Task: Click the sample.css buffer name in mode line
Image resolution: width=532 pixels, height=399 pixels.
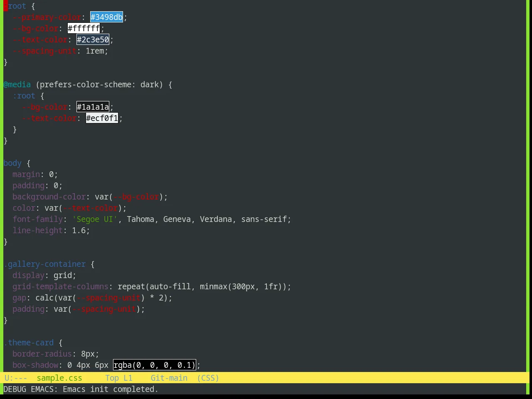Action: (x=59, y=378)
